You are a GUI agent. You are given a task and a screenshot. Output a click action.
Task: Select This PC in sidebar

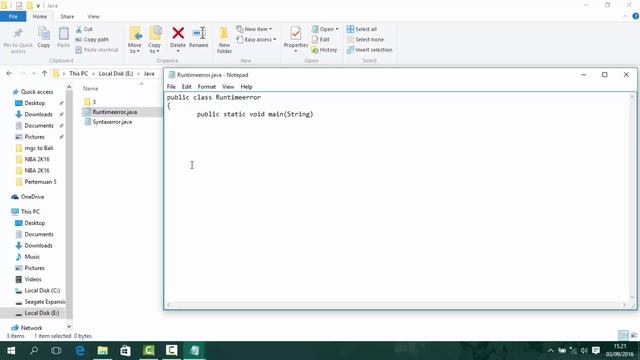(x=30, y=211)
